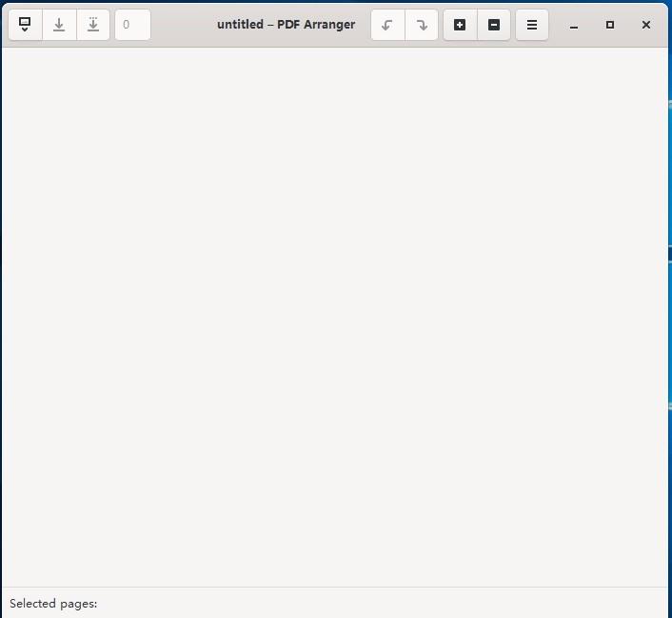Click the Save As icon

[x=93, y=25]
